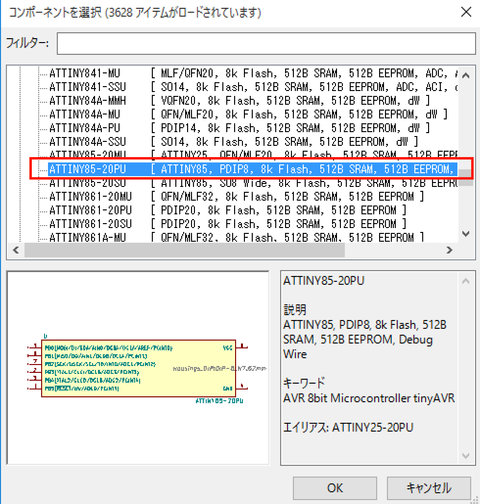Click horizontal scrollbar right arrow

tap(449, 250)
